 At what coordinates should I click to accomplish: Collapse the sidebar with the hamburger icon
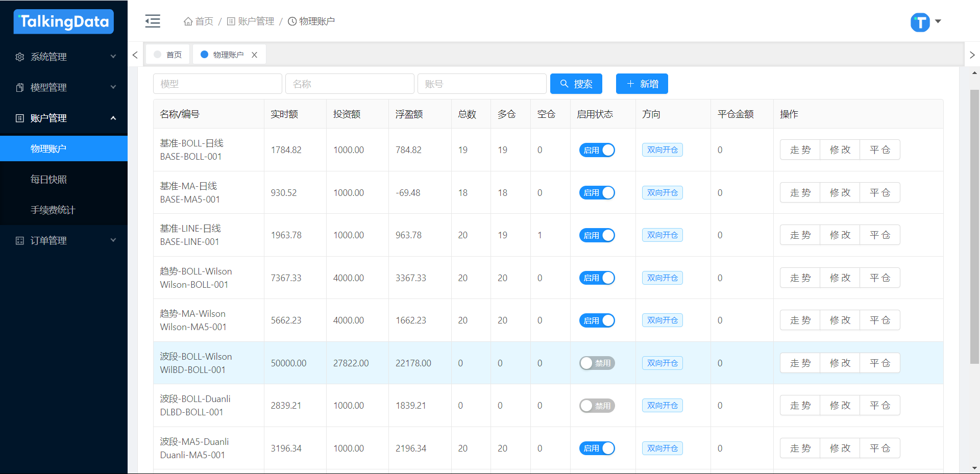(x=153, y=21)
